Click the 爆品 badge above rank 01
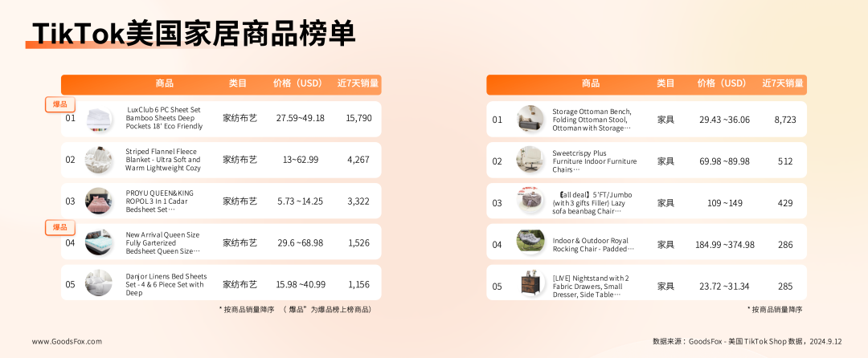This screenshot has height=358, width=868. tap(59, 104)
